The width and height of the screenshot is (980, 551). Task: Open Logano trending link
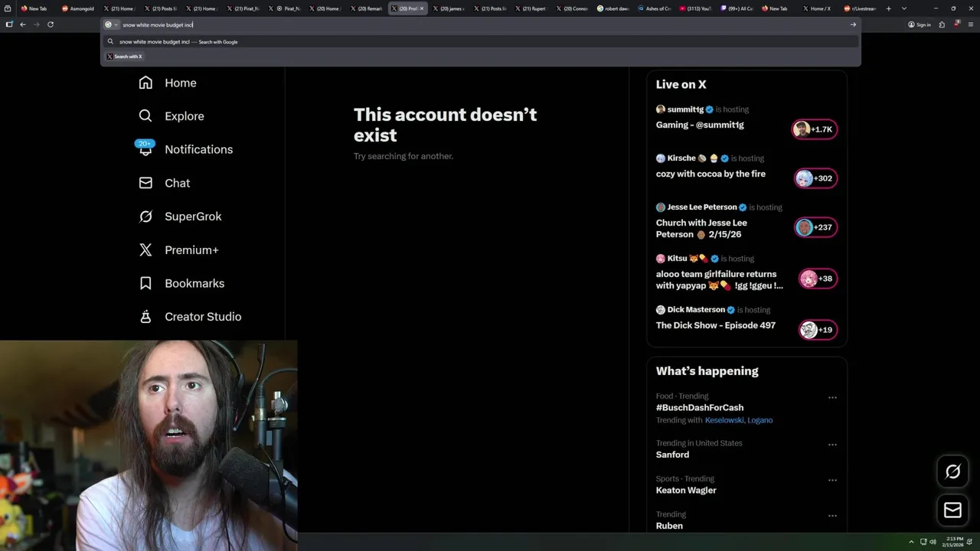coord(760,420)
